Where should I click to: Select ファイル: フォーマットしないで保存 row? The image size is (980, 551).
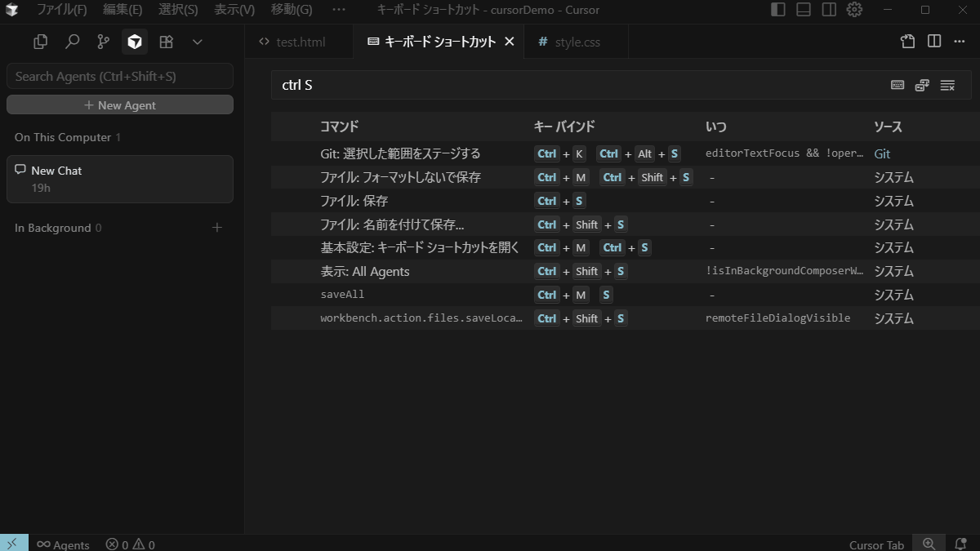point(626,177)
